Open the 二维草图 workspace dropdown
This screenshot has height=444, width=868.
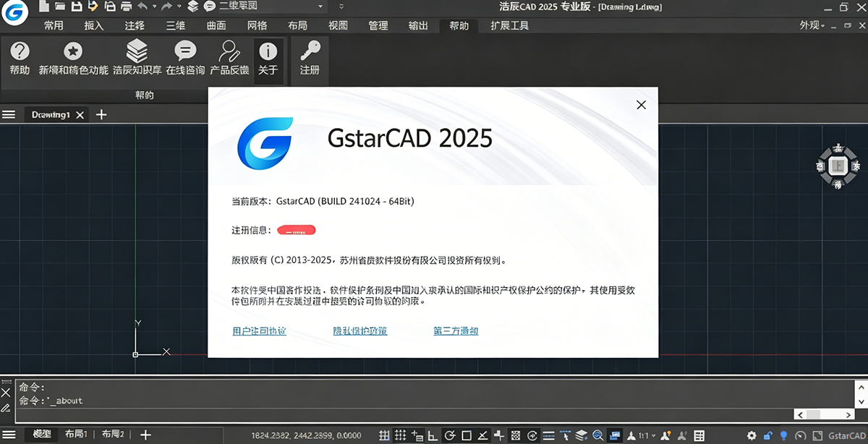pyautogui.click(x=273, y=6)
